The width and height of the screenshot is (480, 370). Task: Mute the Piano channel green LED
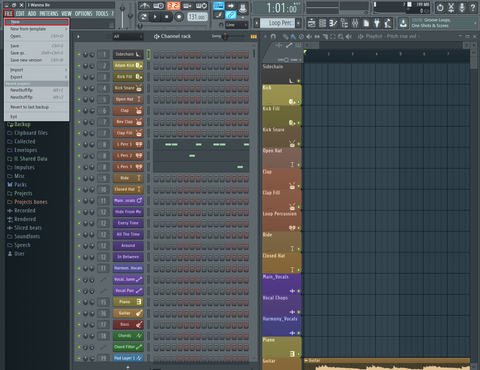pyautogui.click(x=79, y=302)
